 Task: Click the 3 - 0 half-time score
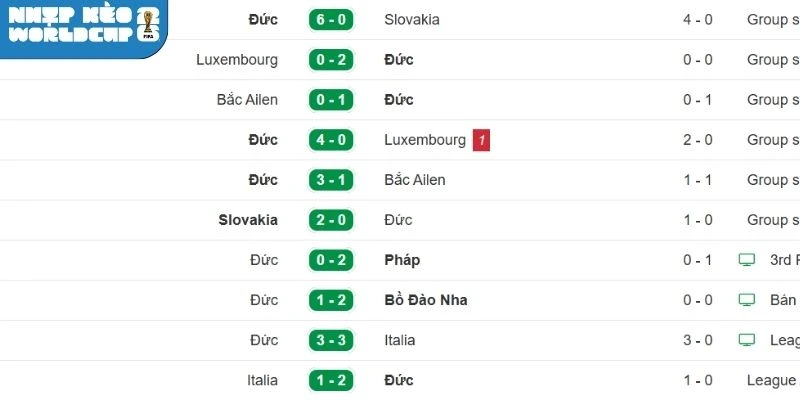[x=698, y=340]
